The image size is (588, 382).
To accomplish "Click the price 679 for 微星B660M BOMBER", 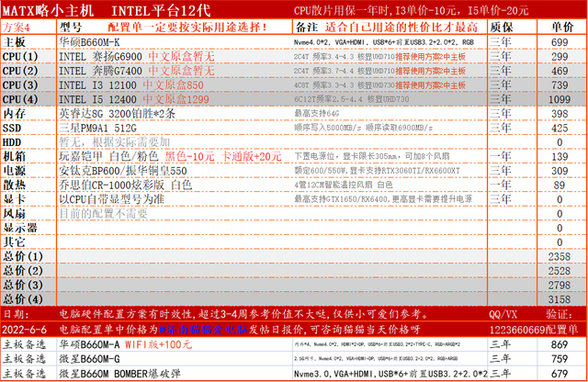I will click(560, 374).
